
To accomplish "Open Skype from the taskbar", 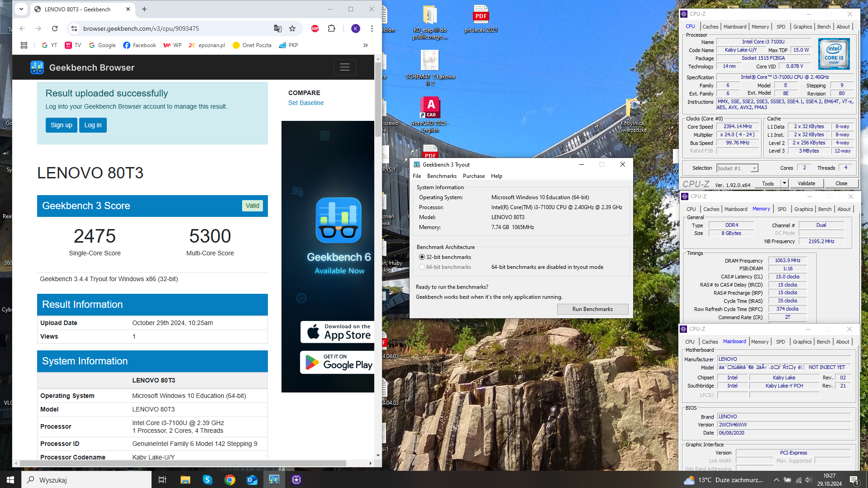I will [x=207, y=480].
